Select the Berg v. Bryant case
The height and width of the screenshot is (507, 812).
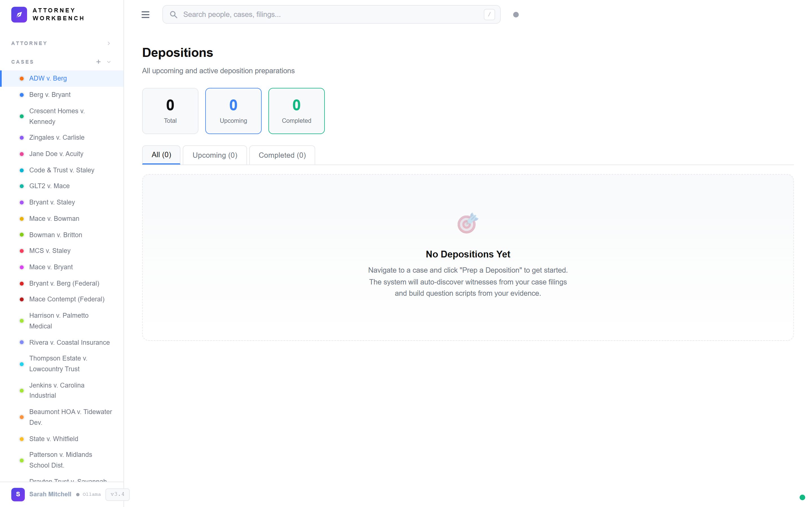pos(50,95)
